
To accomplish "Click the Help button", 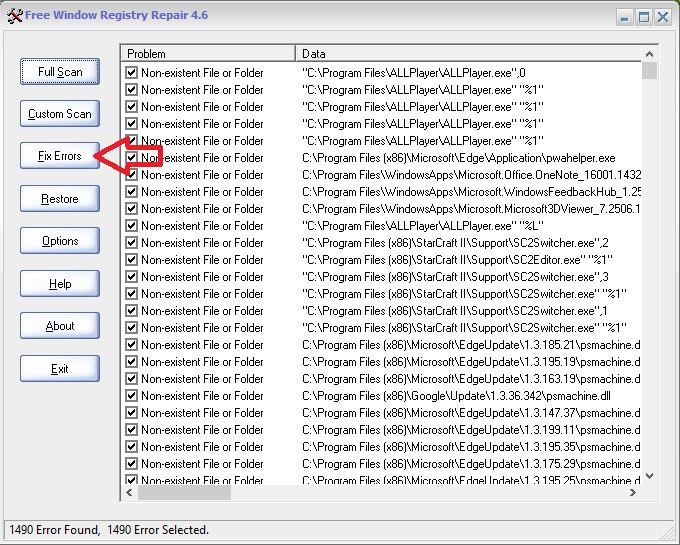I will point(60,284).
